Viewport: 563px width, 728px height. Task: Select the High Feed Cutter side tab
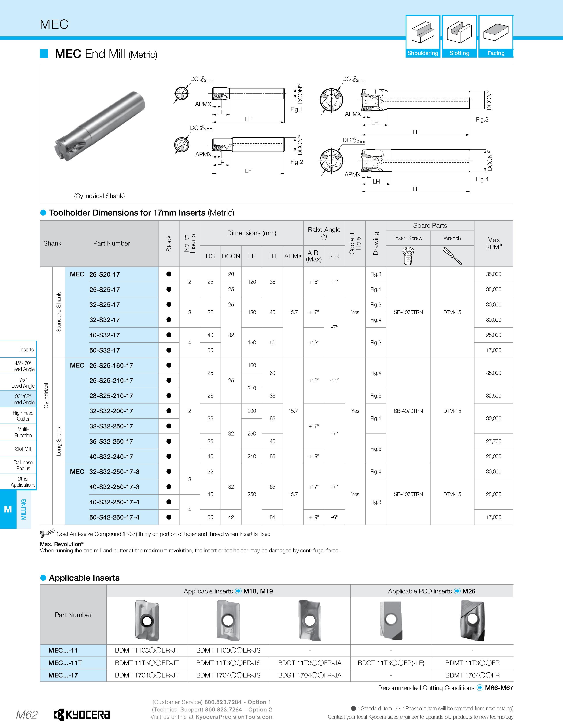point(18,416)
